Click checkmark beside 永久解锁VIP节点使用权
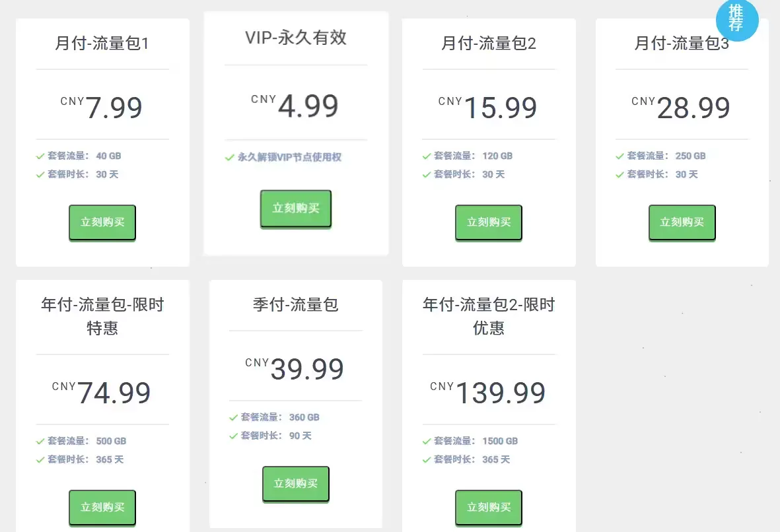780x532 pixels. pos(230,158)
